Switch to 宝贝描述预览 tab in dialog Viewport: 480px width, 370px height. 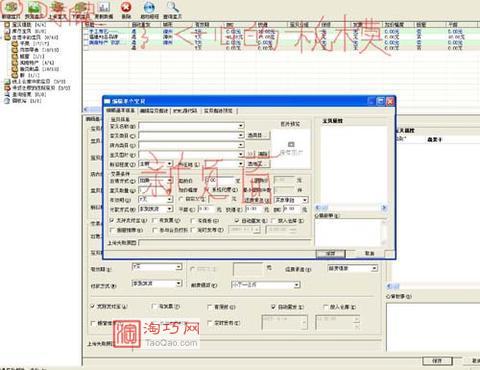tap(218, 110)
